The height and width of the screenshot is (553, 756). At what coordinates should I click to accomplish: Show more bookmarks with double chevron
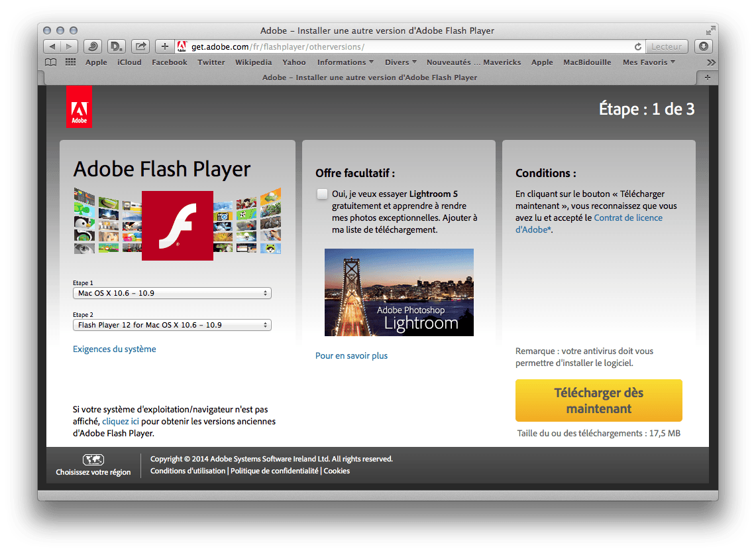pos(711,62)
